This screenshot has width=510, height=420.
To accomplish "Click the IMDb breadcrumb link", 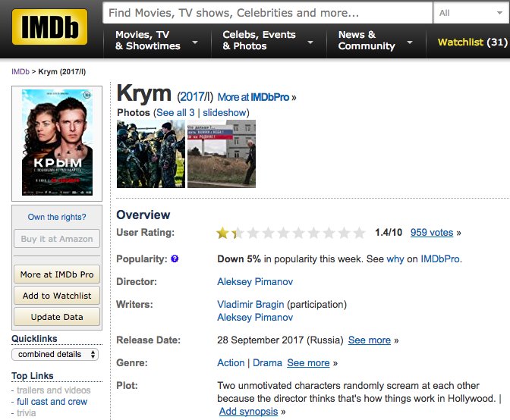I will tap(20, 71).
